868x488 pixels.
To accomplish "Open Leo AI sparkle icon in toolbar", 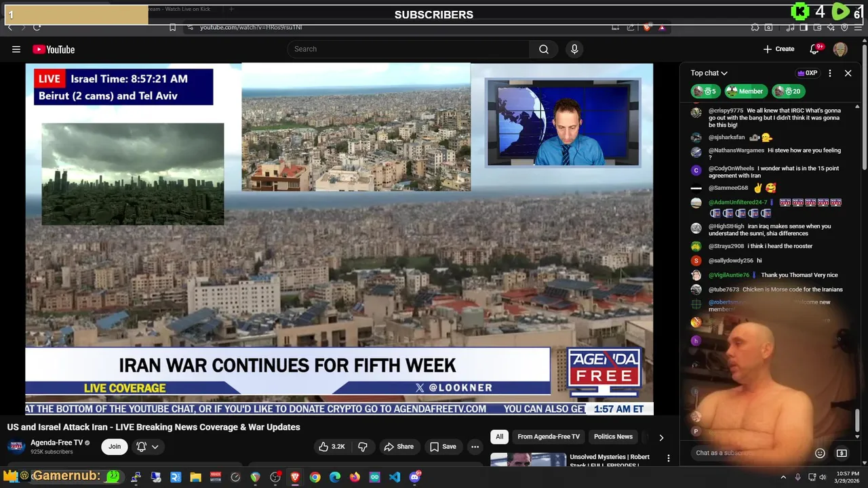I will click(831, 27).
